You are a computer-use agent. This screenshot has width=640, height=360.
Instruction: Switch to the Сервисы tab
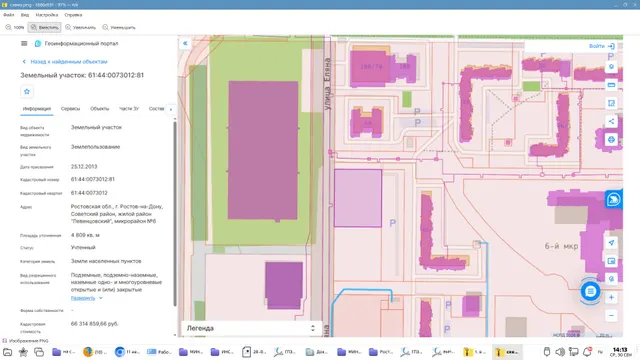[71, 109]
